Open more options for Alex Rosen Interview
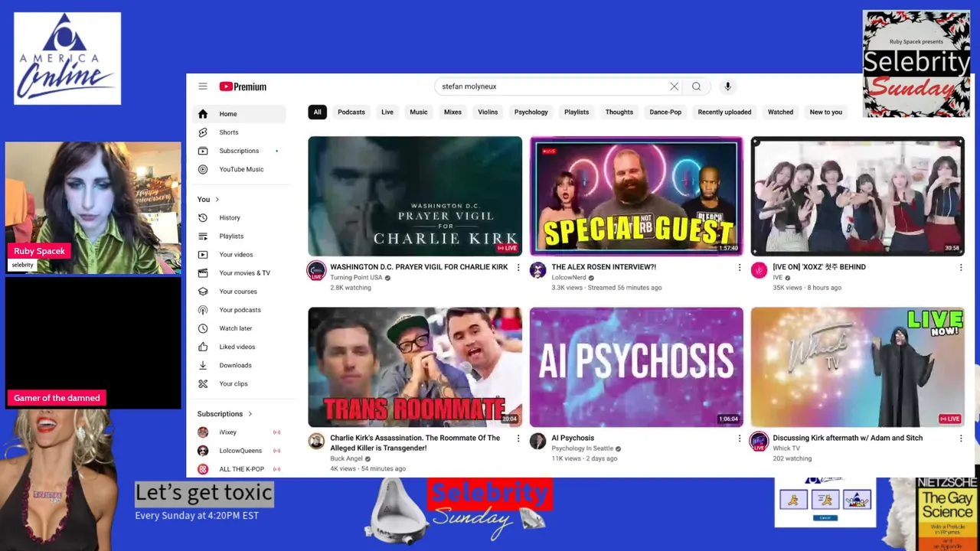 click(740, 268)
